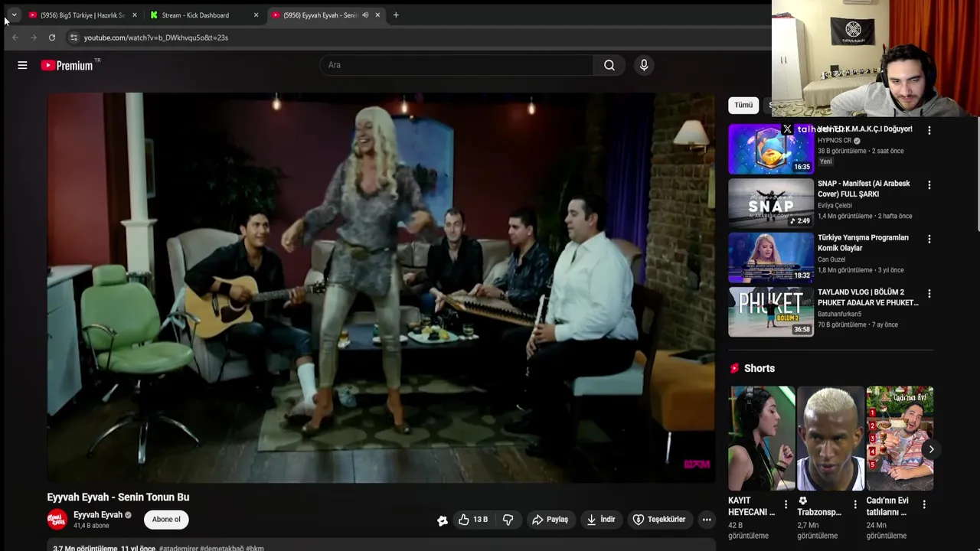Open SNAP - Manifest video title
This screenshot has width=980, height=551.
[864, 189]
